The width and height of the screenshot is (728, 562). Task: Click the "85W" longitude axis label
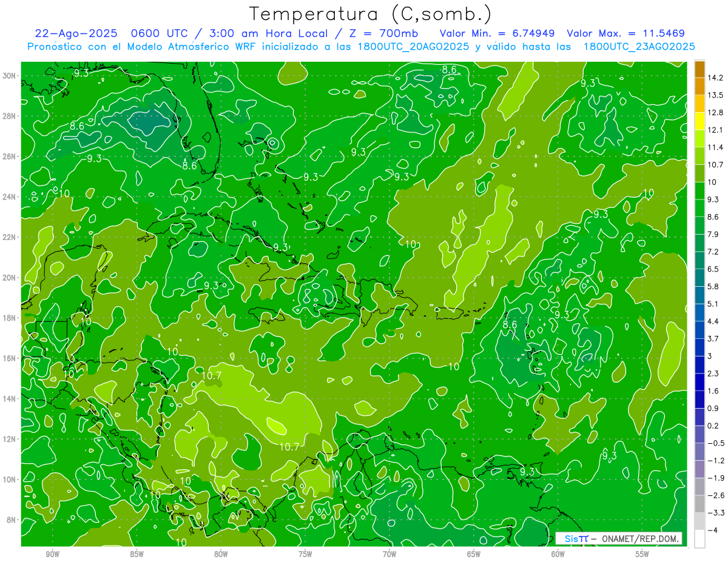click(136, 554)
